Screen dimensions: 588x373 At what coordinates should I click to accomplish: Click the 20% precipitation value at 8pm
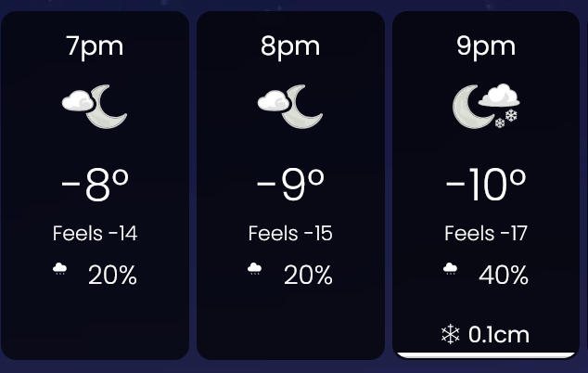308,276
